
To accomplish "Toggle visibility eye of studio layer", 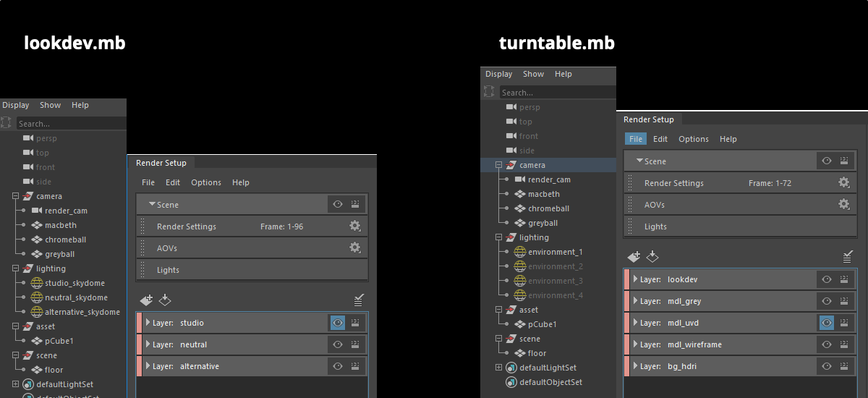I will click(x=337, y=323).
